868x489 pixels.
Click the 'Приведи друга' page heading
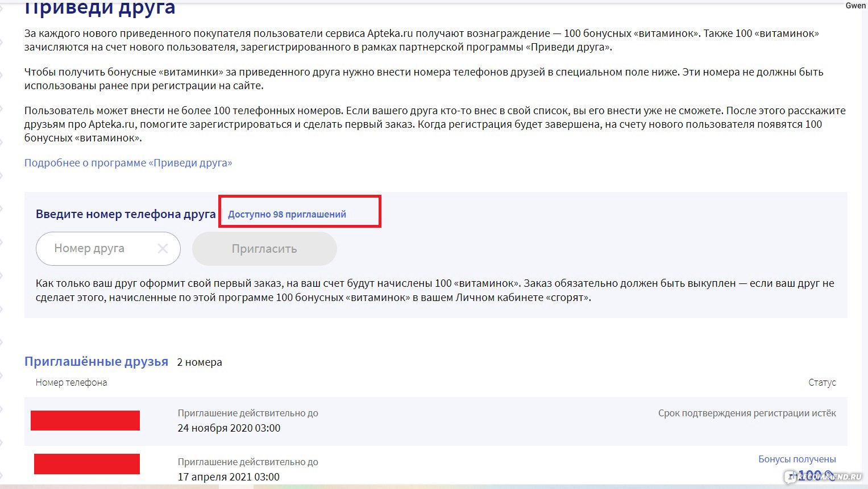[100, 9]
